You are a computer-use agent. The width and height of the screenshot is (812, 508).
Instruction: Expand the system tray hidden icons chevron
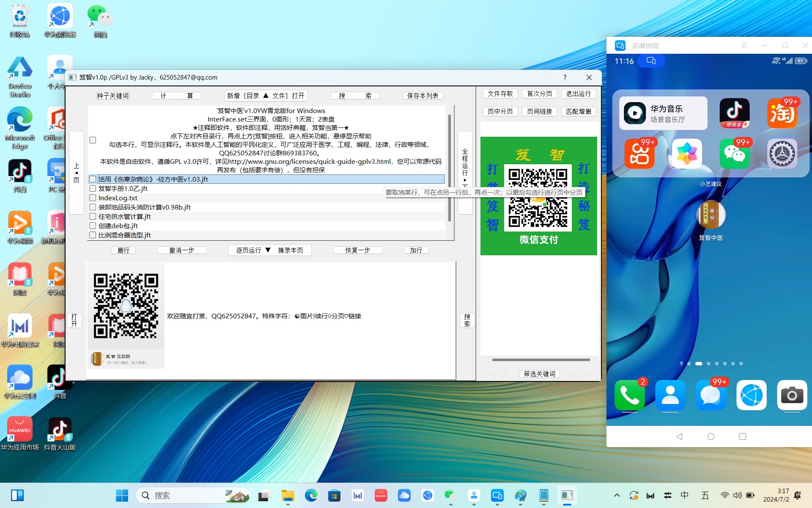pyautogui.click(x=617, y=495)
